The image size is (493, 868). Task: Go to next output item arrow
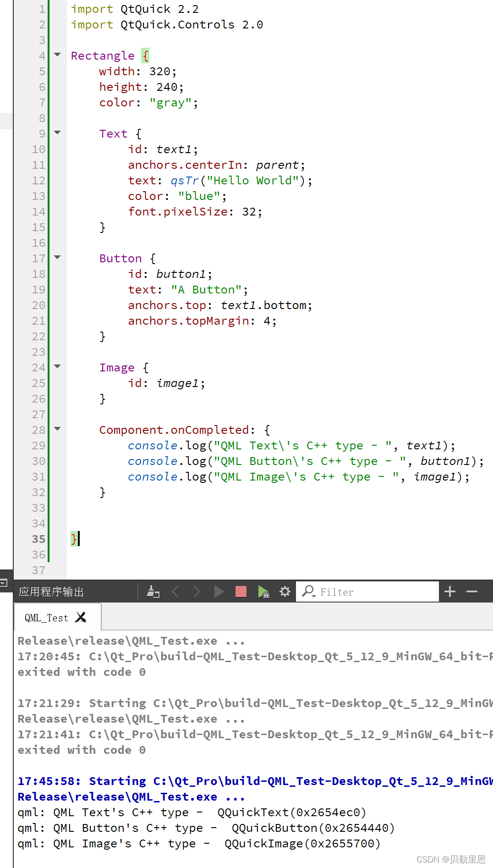pyautogui.click(x=197, y=592)
